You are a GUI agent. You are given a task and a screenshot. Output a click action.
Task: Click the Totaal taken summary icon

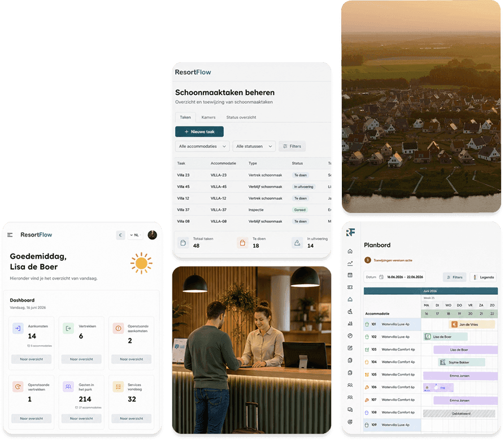(x=183, y=242)
